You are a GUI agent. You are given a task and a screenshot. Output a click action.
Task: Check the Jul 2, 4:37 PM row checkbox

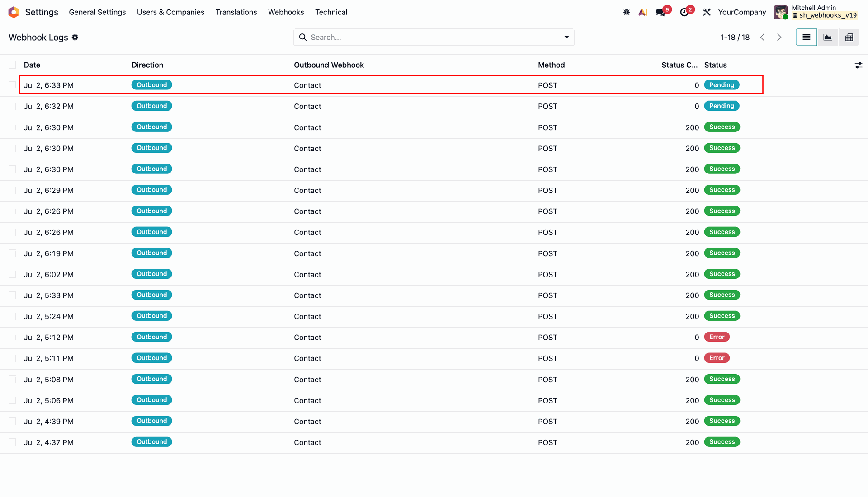pos(12,442)
